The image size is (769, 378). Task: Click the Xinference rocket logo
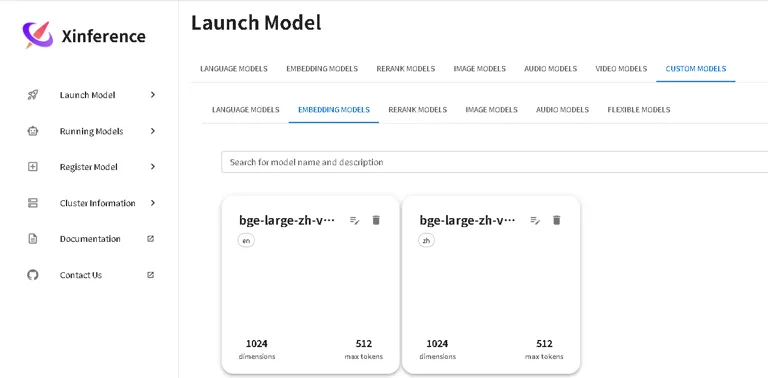(38, 35)
